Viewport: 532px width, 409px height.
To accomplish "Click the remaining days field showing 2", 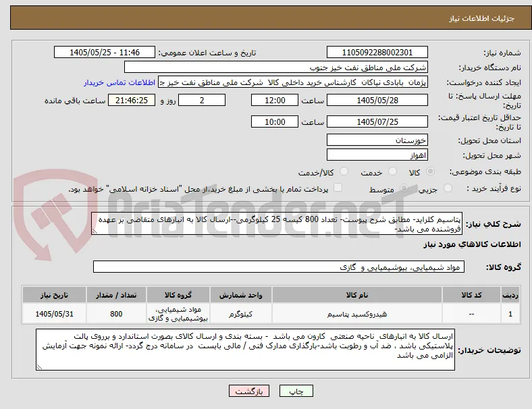I will 202,101.
